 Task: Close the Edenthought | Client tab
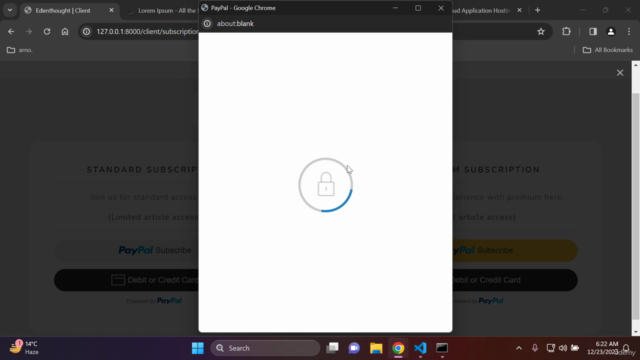[111, 10]
